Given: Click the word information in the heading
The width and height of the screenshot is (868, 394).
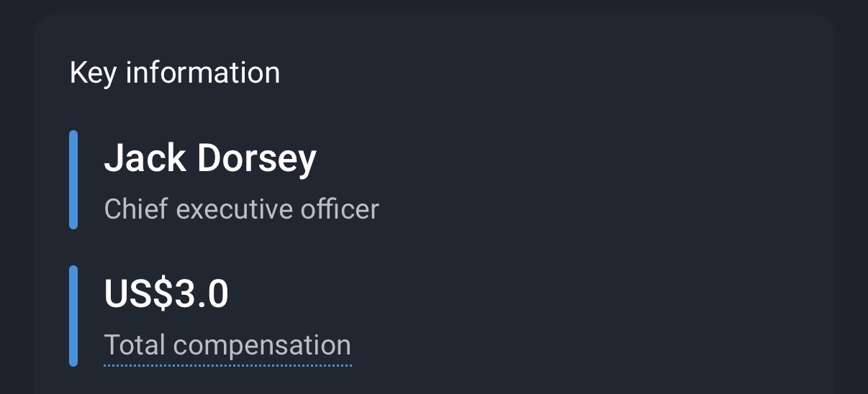Looking at the screenshot, I should (x=203, y=73).
